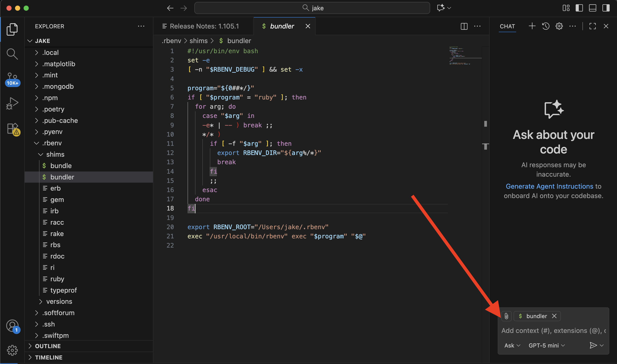Open the Run and Debug view
Viewport: 617px width, 364px height.
[x=12, y=104]
